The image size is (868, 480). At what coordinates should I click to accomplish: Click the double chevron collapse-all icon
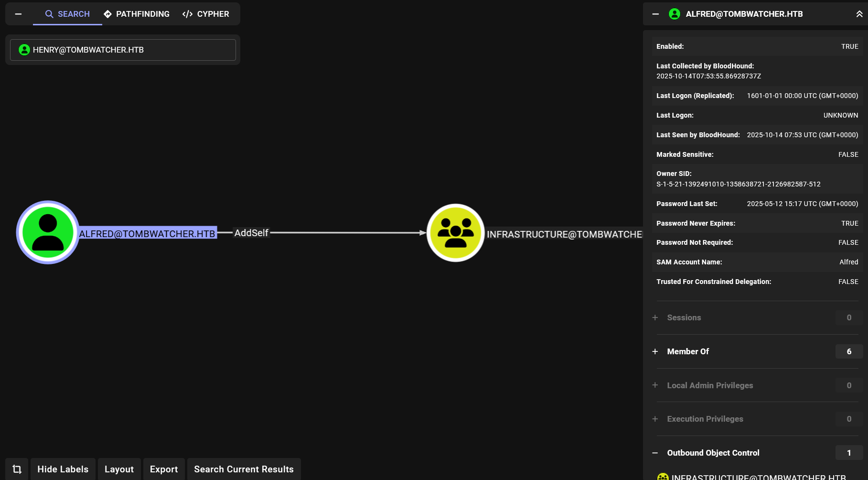(859, 14)
